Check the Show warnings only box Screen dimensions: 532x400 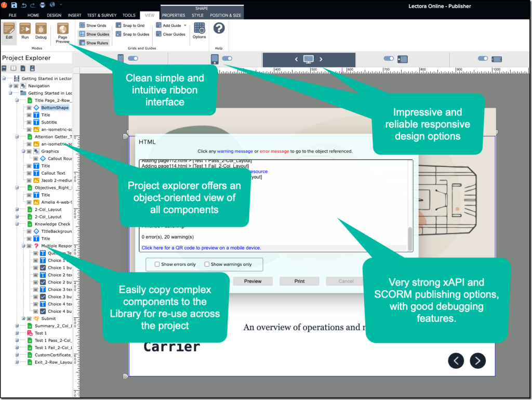(x=207, y=264)
